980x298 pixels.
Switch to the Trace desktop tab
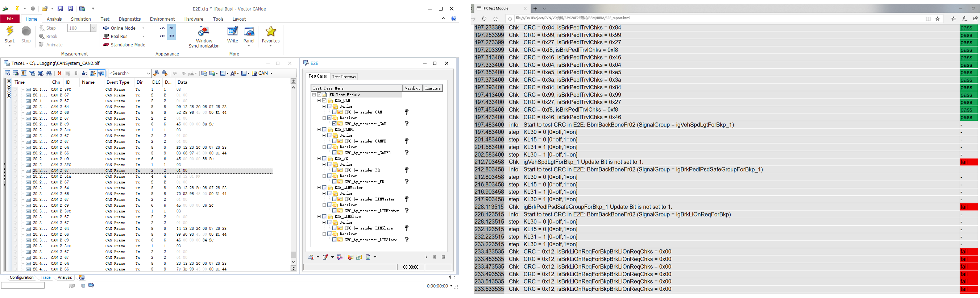45,277
